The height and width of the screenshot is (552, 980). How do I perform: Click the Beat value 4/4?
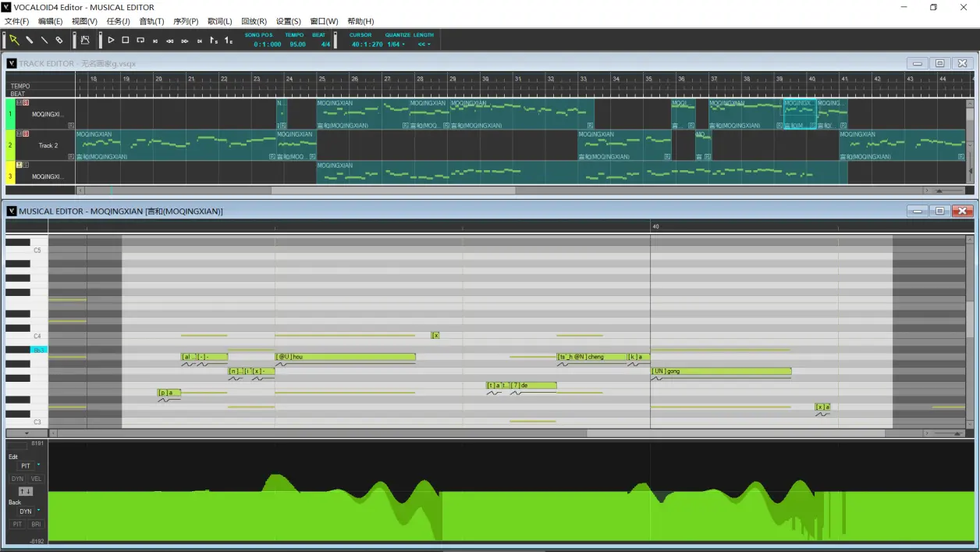pyautogui.click(x=325, y=45)
